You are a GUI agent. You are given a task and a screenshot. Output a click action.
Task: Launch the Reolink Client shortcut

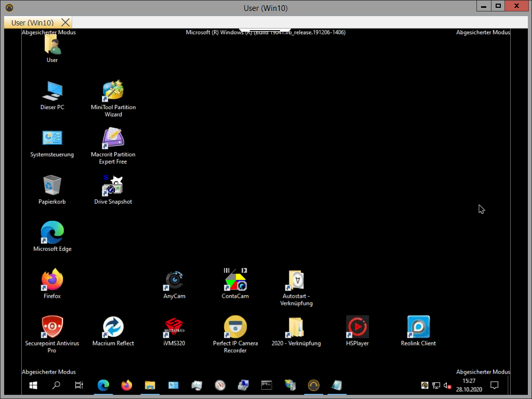(x=418, y=328)
